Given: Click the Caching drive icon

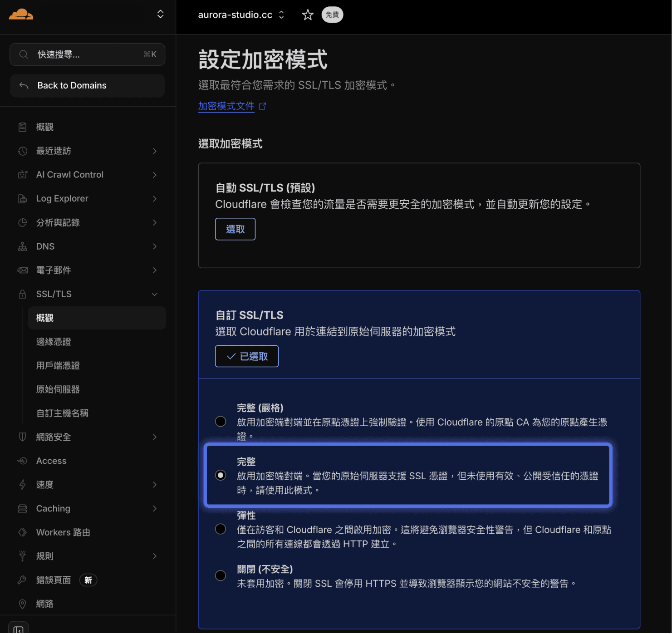Looking at the screenshot, I should (x=22, y=508).
